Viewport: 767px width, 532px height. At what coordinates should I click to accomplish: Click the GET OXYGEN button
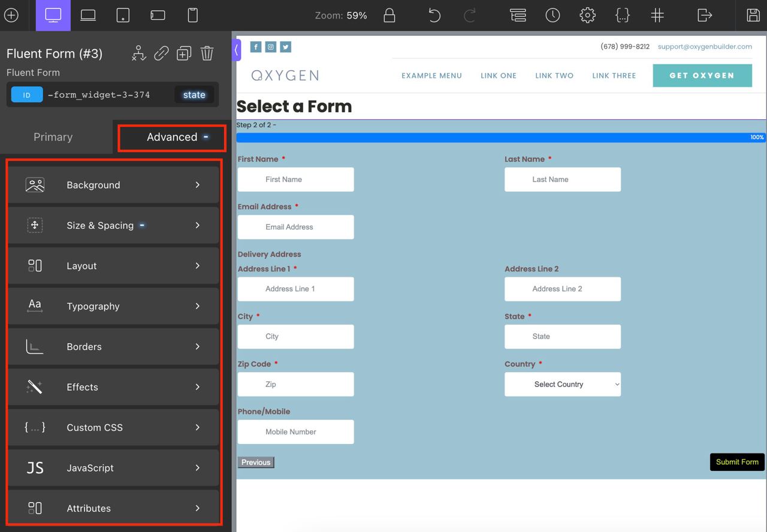(702, 75)
